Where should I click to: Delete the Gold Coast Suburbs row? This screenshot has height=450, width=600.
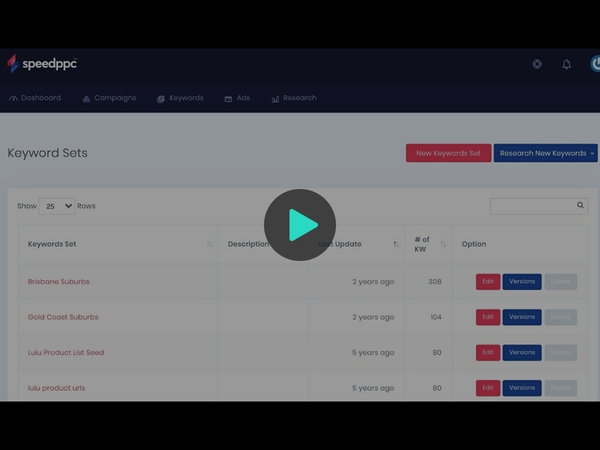(x=561, y=317)
